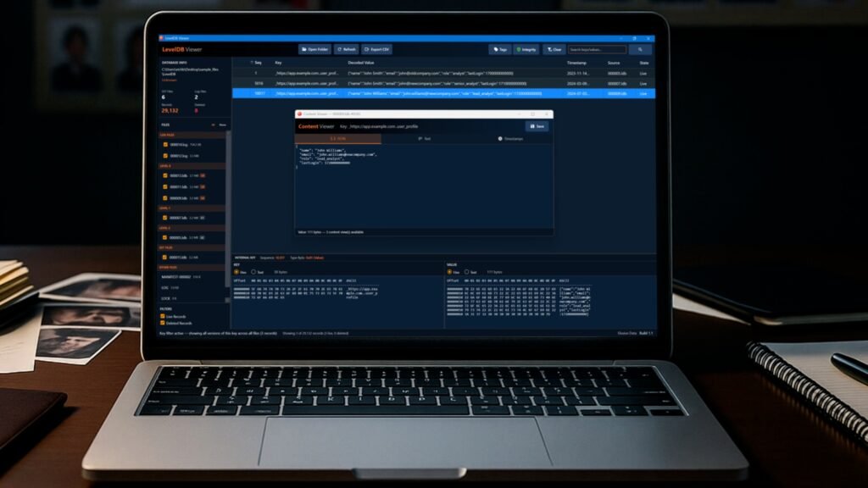Image resolution: width=868 pixels, height=488 pixels.
Task: Refresh the database view
Action: pyautogui.click(x=347, y=49)
